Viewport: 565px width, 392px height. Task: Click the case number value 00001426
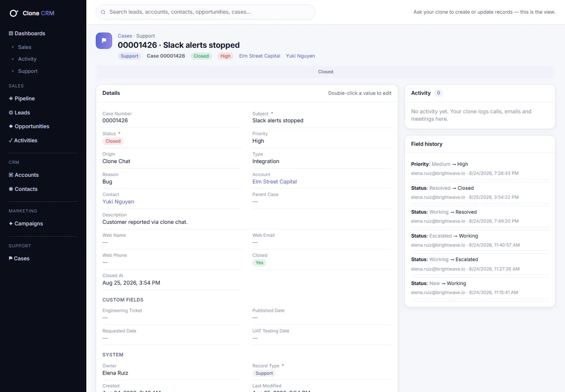tap(115, 121)
